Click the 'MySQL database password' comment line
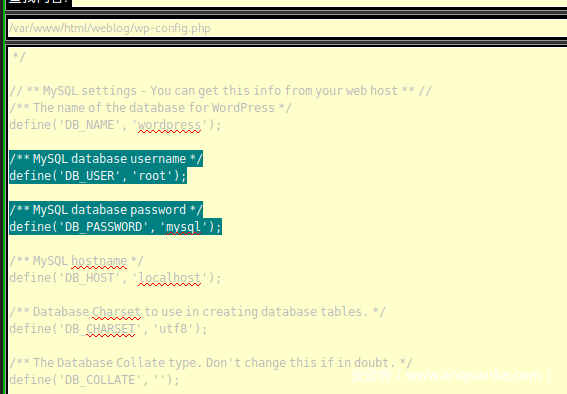The height and width of the screenshot is (394, 567). coord(106,210)
